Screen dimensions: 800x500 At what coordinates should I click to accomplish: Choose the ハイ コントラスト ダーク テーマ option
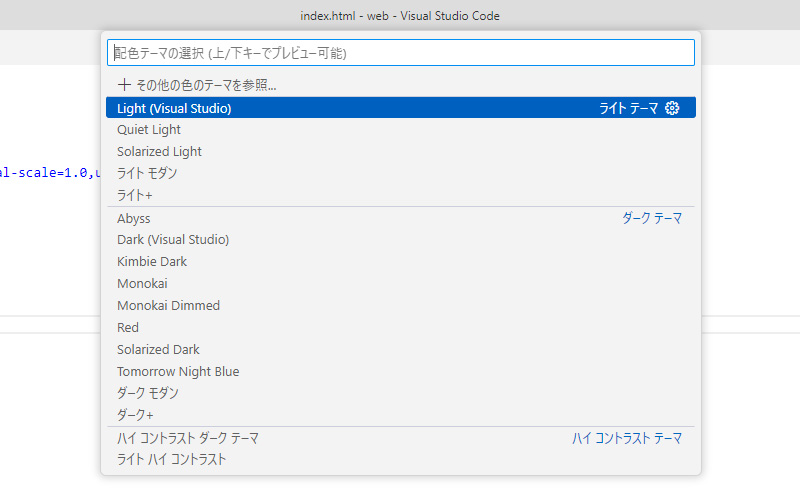(188, 438)
